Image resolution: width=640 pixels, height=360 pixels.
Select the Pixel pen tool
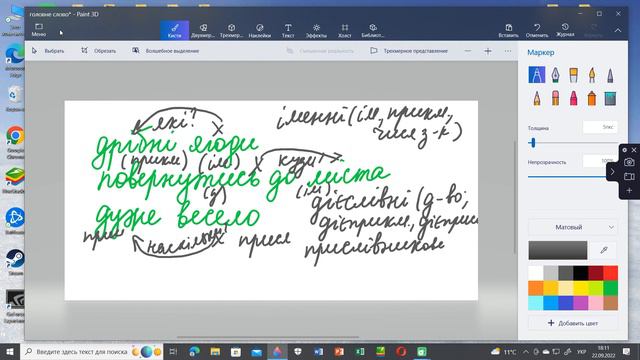coord(610,75)
